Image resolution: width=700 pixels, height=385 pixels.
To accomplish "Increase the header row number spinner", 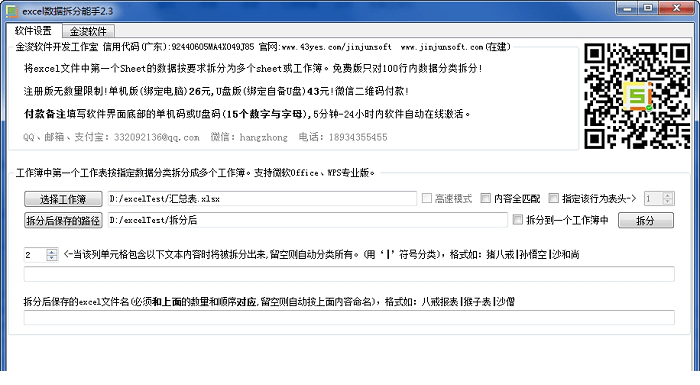I will tap(668, 195).
